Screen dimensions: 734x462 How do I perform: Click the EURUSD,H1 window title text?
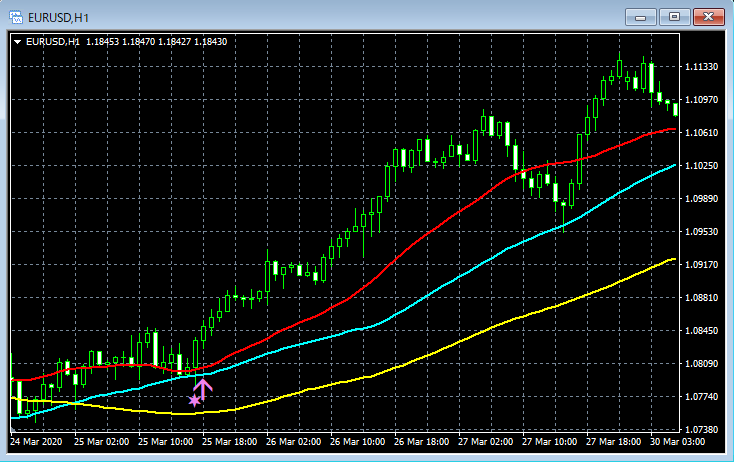[x=59, y=18]
